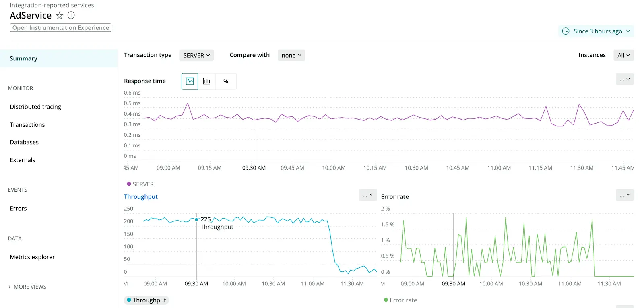Star AdService as a favorite
Image resolution: width=644 pixels, height=308 pixels.
(60, 16)
